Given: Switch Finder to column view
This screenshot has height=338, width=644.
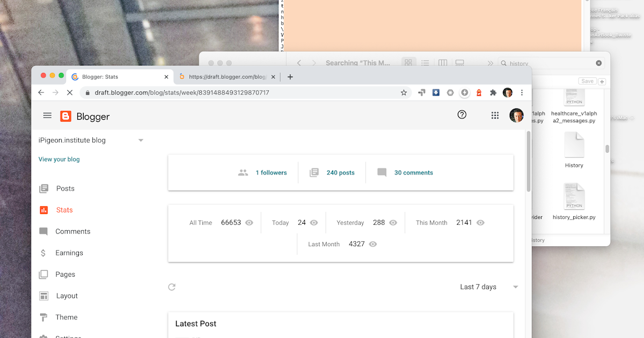Looking at the screenshot, I should [x=443, y=63].
